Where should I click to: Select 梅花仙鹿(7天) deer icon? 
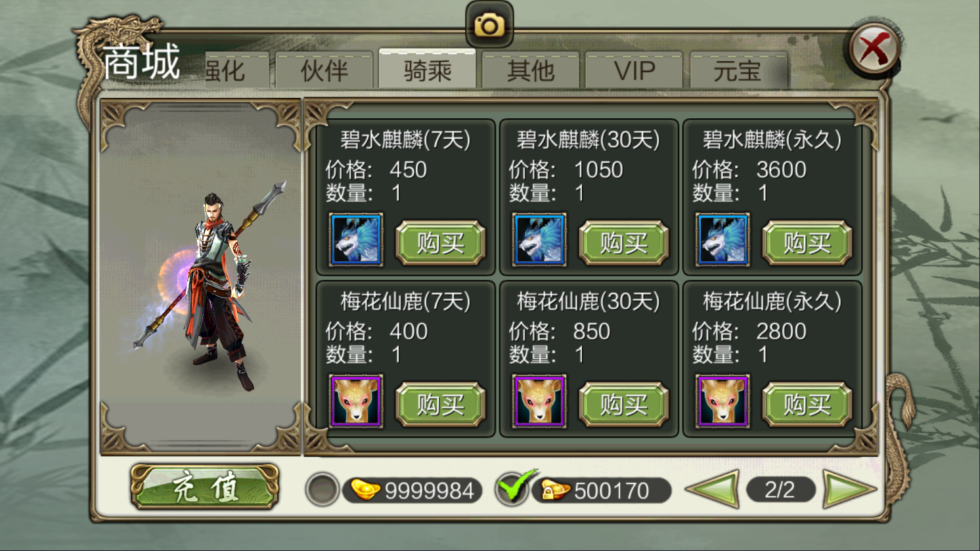tap(357, 401)
